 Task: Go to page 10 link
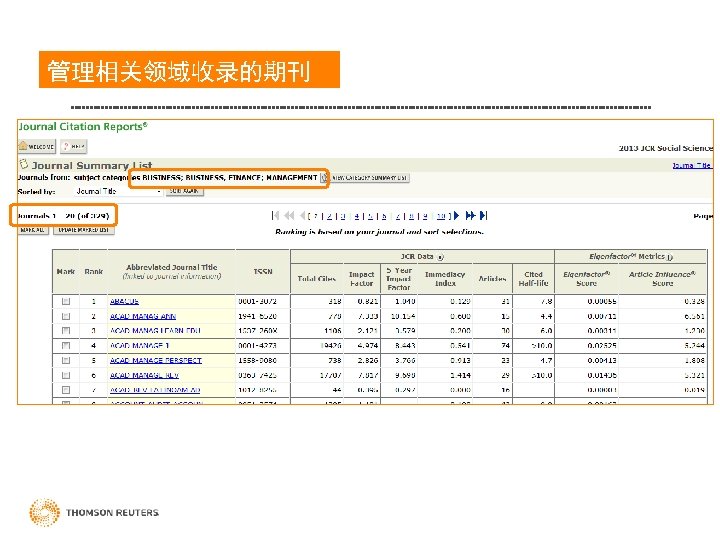pyautogui.click(x=441, y=216)
